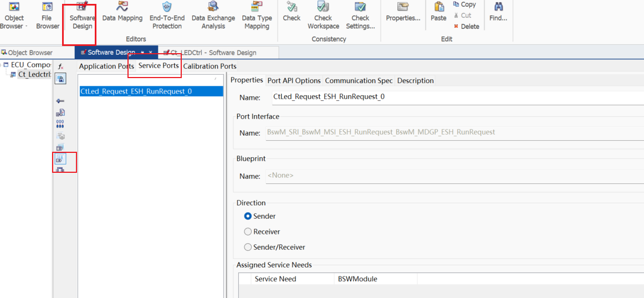Switch to Calibration Ports tab
The image size is (644, 298).
tap(209, 66)
